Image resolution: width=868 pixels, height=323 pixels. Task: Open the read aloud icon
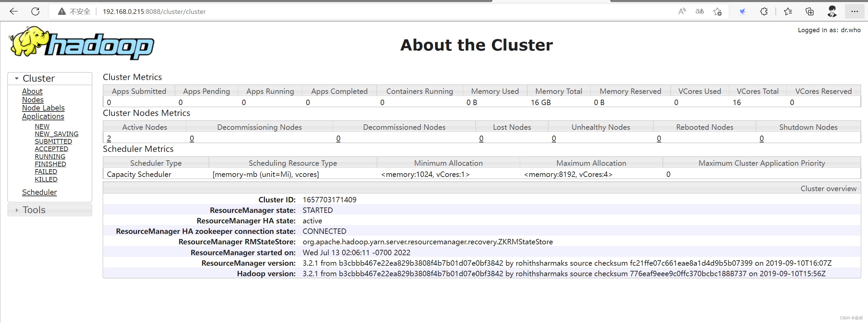pos(682,12)
